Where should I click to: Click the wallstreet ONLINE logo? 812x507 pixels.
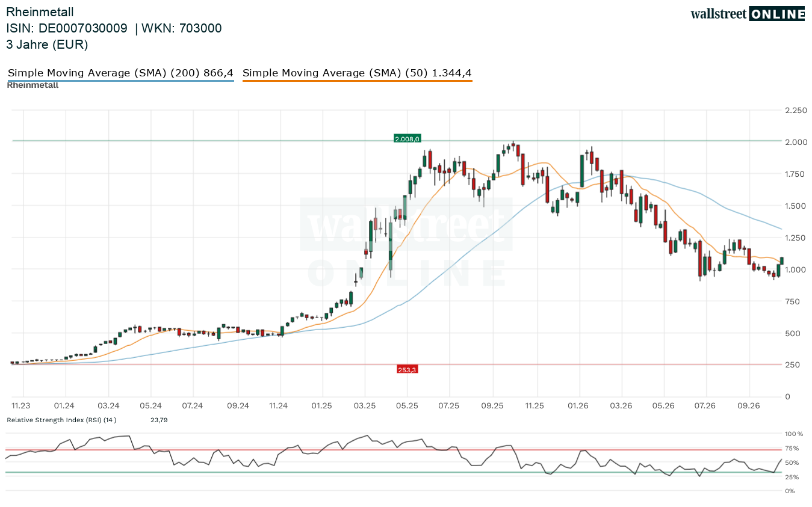[x=748, y=14]
